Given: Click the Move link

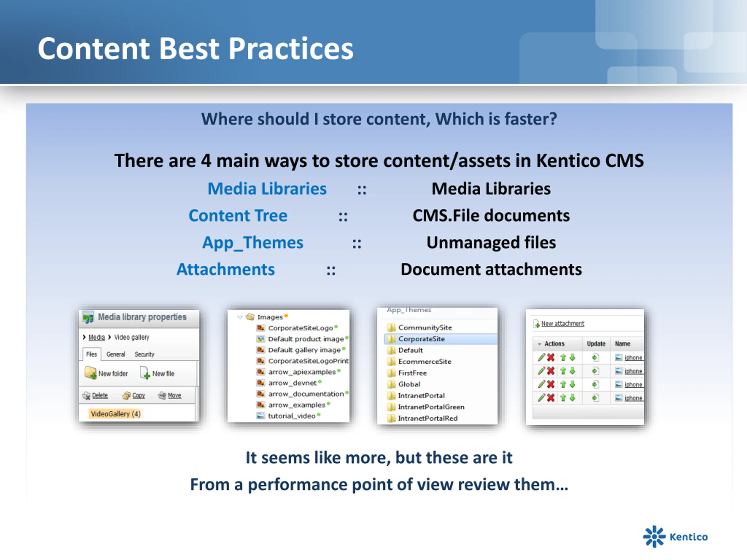Looking at the screenshot, I should click(174, 395).
